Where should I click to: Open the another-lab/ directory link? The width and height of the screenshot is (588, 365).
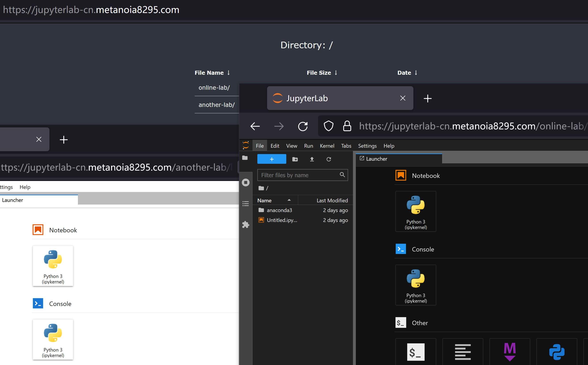[217, 104]
